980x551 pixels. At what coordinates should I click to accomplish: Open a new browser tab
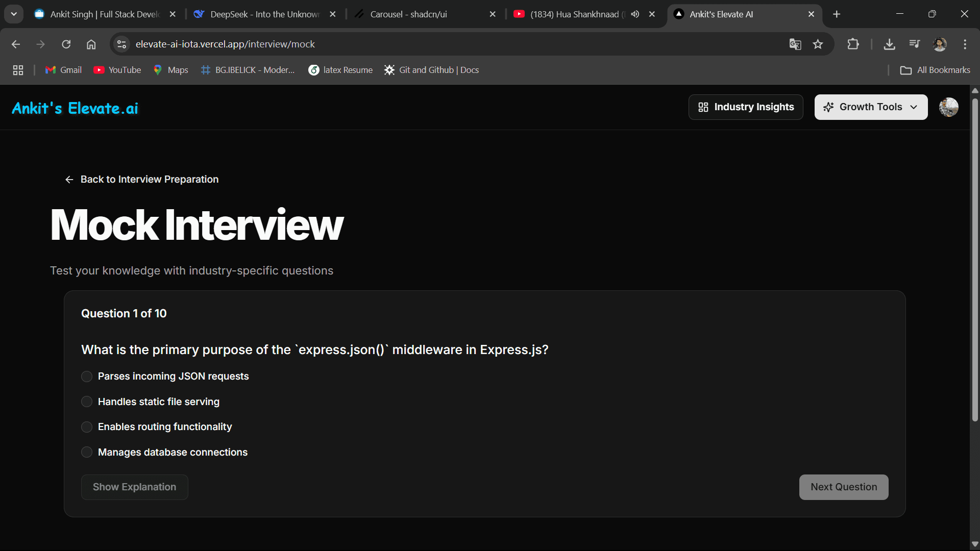(x=837, y=14)
